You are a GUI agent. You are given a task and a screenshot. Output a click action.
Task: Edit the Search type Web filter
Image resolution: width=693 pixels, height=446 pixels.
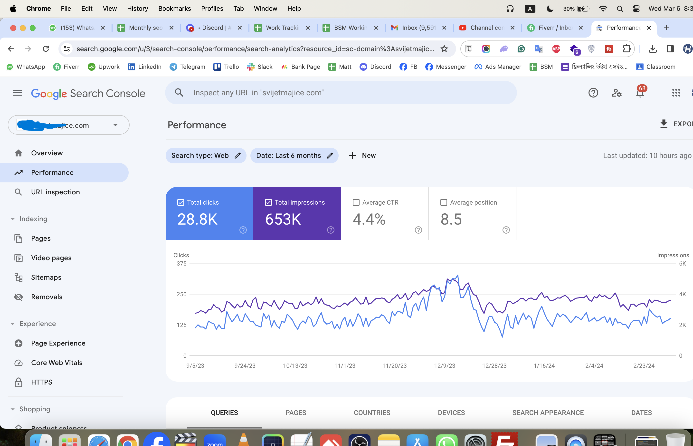click(206, 156)
